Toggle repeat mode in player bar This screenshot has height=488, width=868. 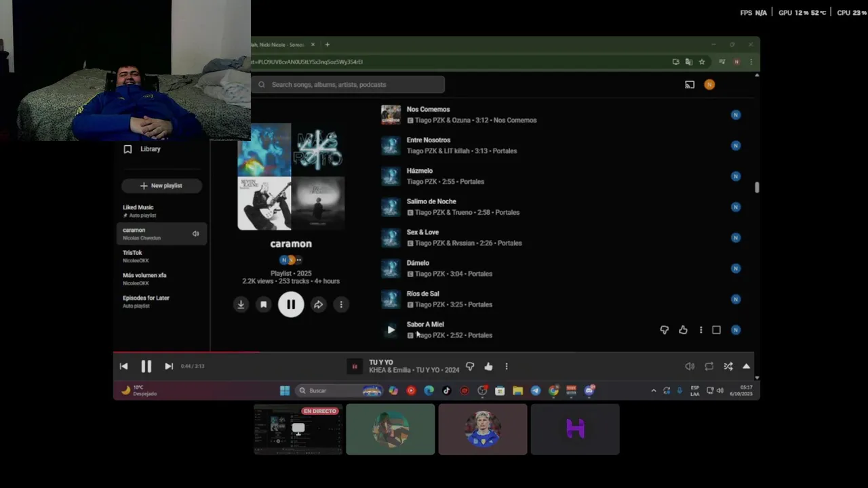click(709, 366)
